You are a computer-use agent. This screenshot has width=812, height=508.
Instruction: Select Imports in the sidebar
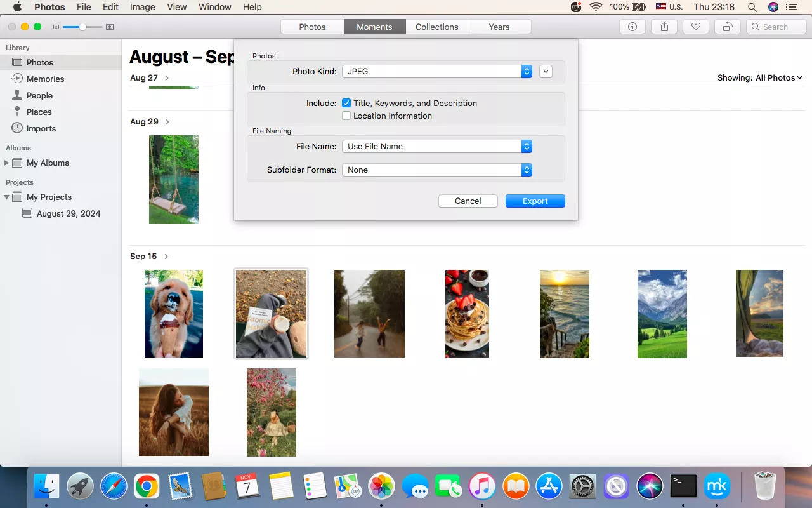click(41, 128)
